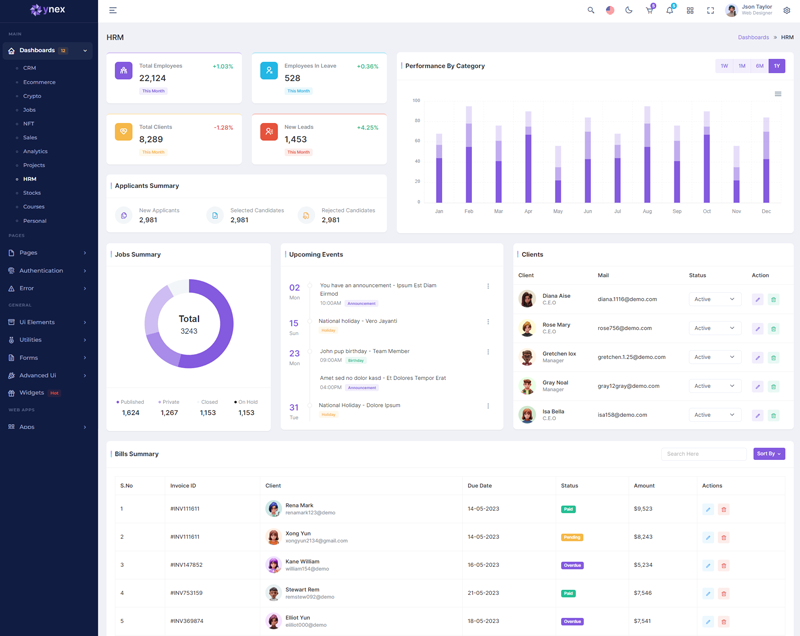Screen dimensions: 800x636
Task: Click the Dashboards breadcrumb link
Action: pos(753,37)
